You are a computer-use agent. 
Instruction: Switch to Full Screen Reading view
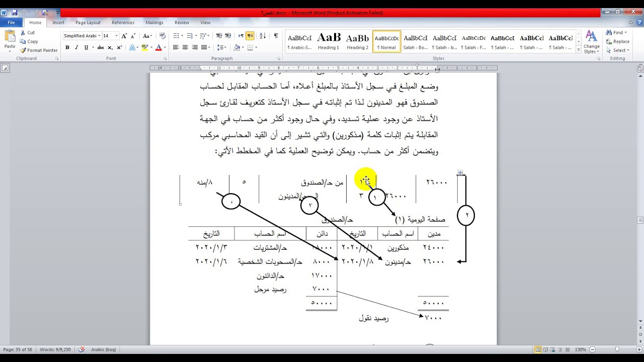pos(546,349)
